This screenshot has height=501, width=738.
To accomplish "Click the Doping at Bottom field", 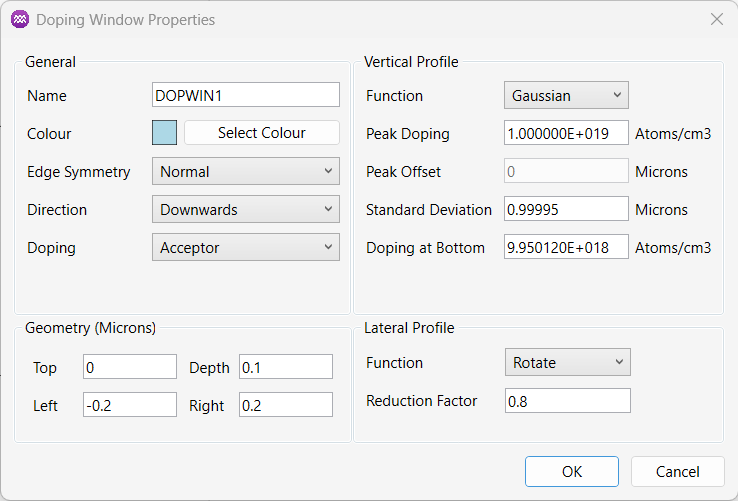I will point(566,247).
